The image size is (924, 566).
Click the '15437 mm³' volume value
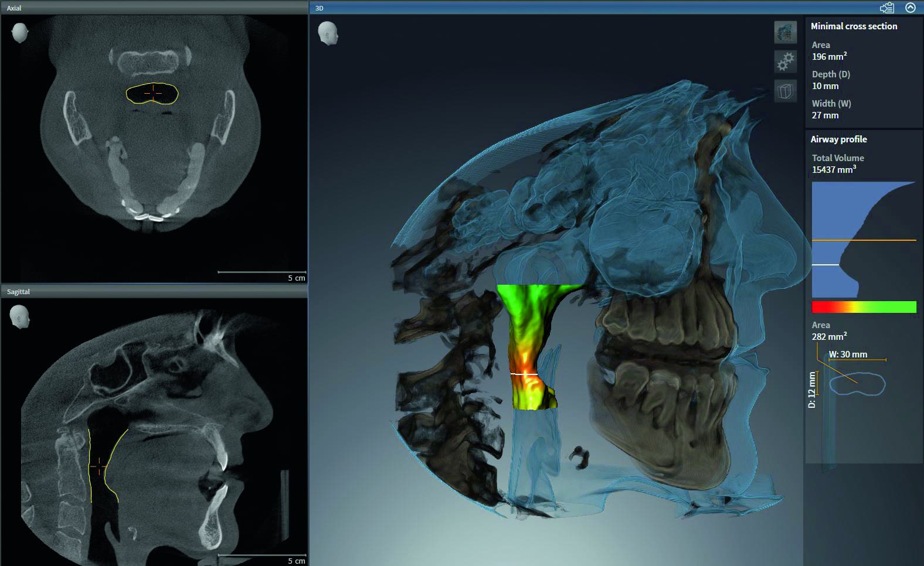point(834,169)
